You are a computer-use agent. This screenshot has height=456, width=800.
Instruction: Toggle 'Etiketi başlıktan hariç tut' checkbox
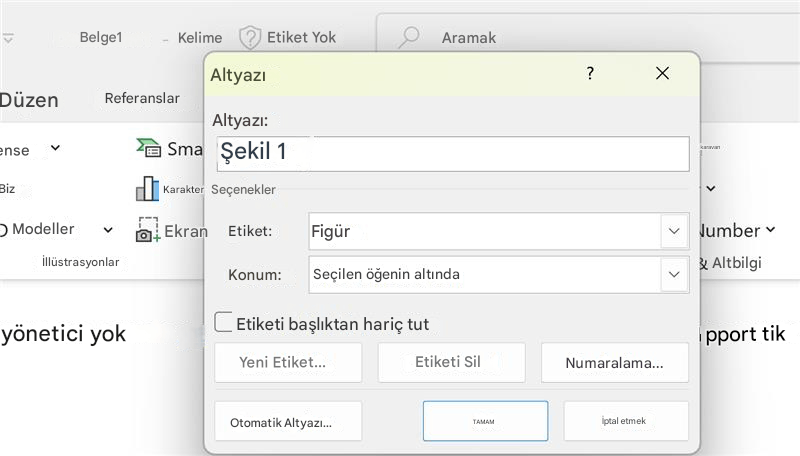[x=224, y=323]
